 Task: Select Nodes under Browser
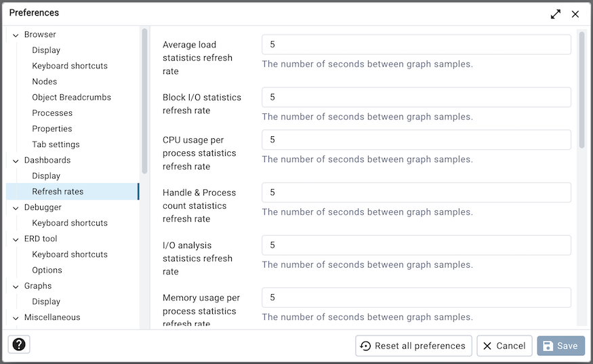(x=45, y=81)
